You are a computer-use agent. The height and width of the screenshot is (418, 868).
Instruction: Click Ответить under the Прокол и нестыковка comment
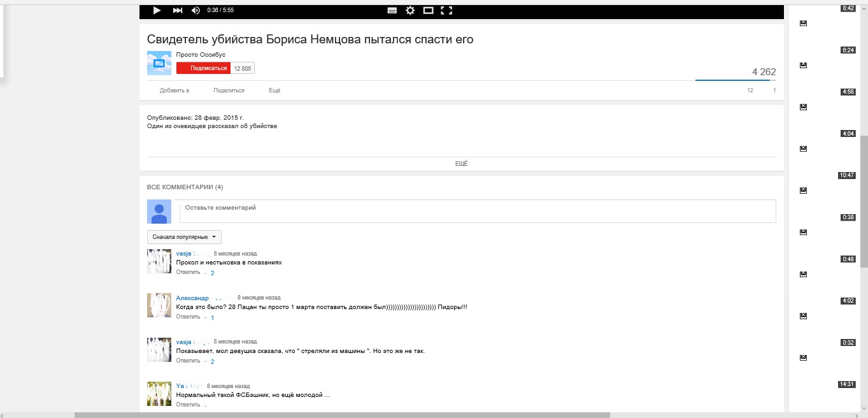point(188,272)
